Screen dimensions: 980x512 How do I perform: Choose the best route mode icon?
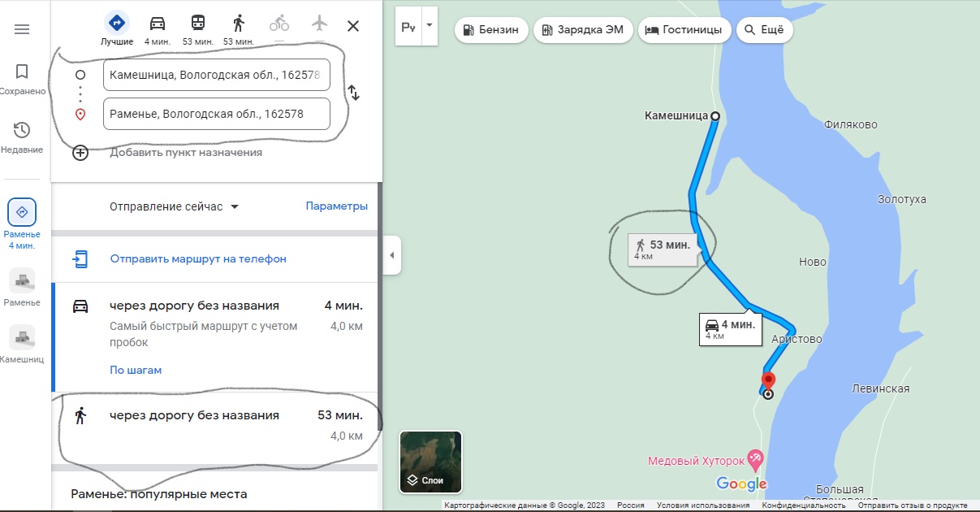tap(117, 23)
